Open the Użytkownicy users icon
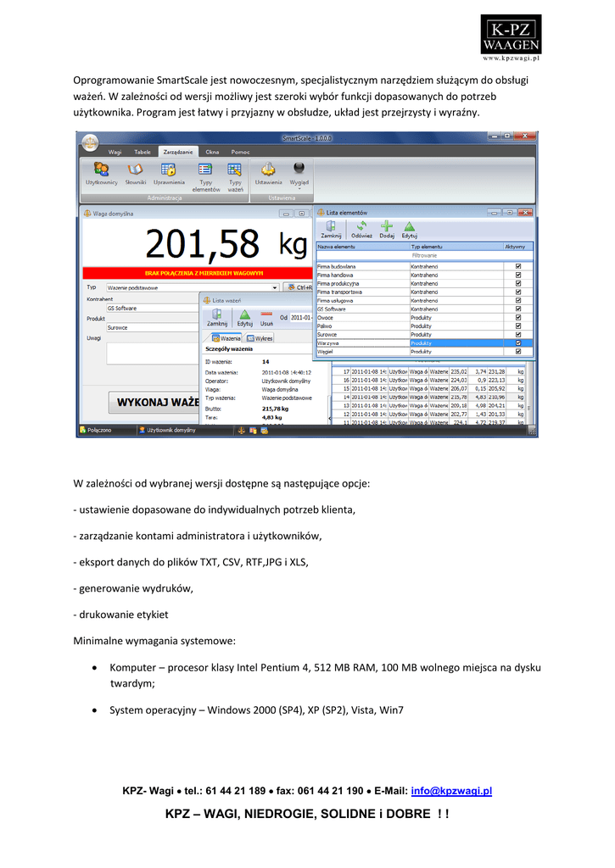Screen dimensions: 615x868 [101, 170]
